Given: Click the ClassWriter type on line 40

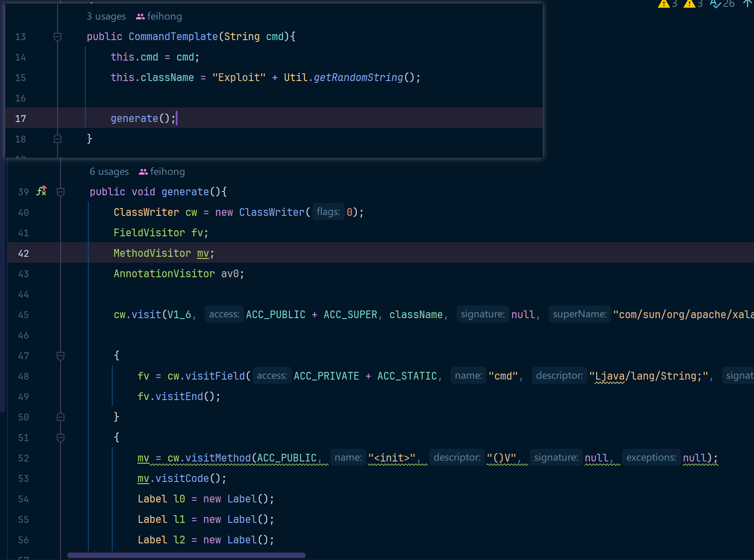Looking at the screenshot, I should [146, 212].
